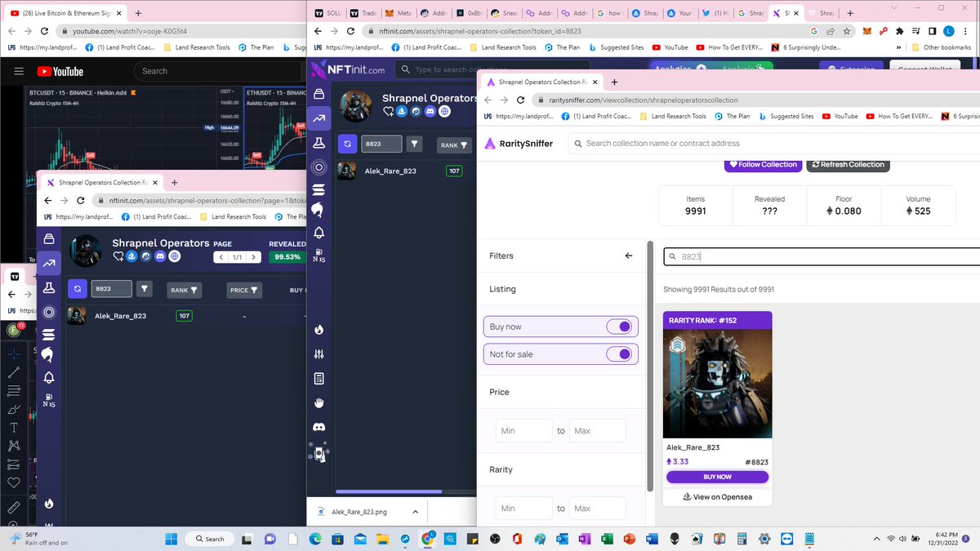Click Price Min input field
This screenshot has height=551, width=980.
coord(524,430)
